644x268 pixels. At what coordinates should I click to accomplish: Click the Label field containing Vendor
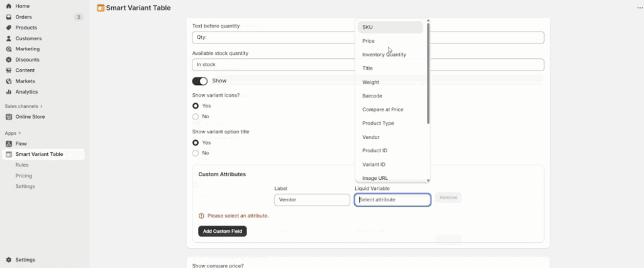point(312,199)
